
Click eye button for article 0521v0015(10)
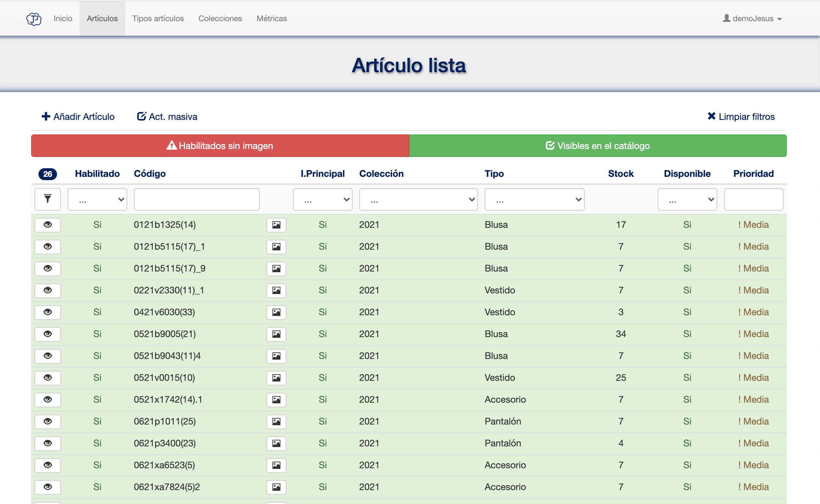(x=48, y=378)
